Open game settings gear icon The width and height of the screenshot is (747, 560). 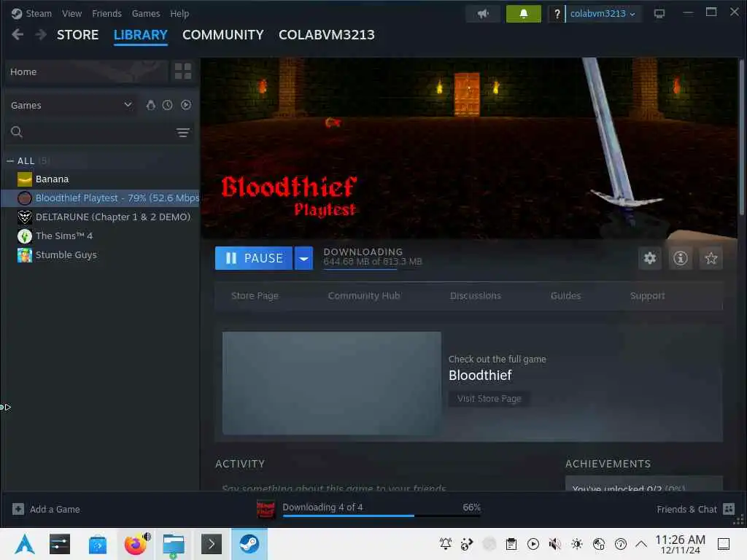pos(650,258)
